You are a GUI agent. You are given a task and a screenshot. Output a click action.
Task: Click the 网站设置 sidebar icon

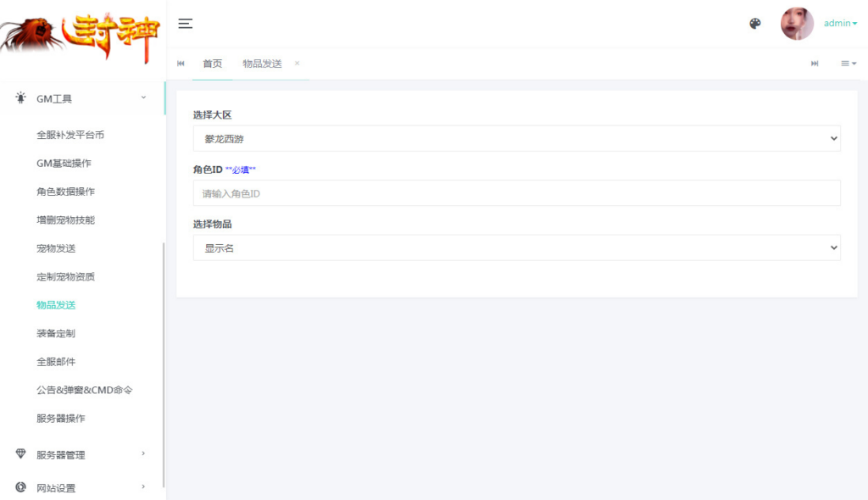(x=20, y=488)
